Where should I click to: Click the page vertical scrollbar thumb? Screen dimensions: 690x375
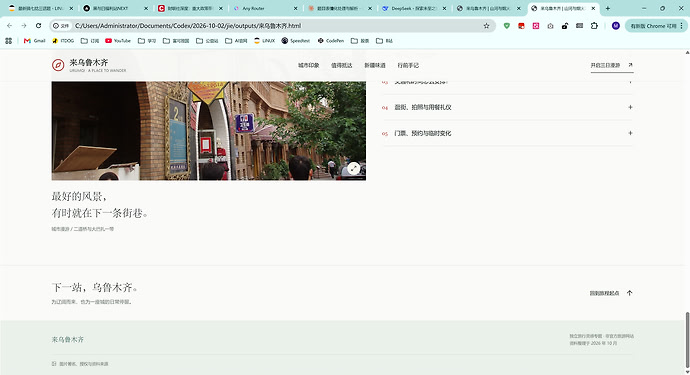point(687,340)
